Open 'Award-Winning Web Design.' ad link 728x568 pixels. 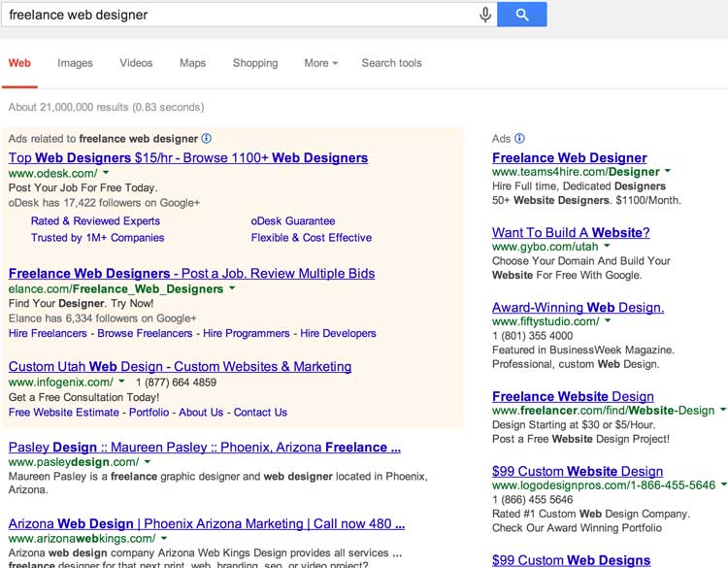pos(578,307)
